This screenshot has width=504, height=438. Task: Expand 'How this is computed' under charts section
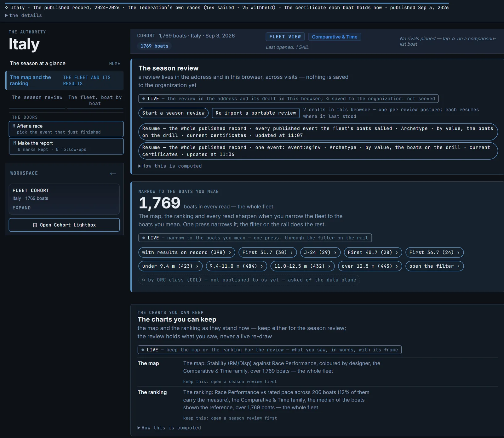click(169, 428)
